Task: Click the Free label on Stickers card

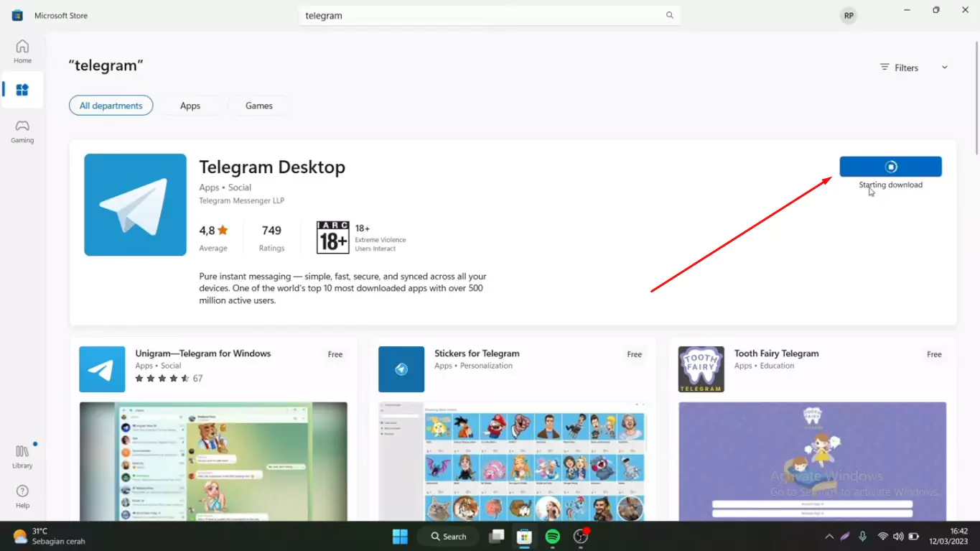Action: point(635,354)
